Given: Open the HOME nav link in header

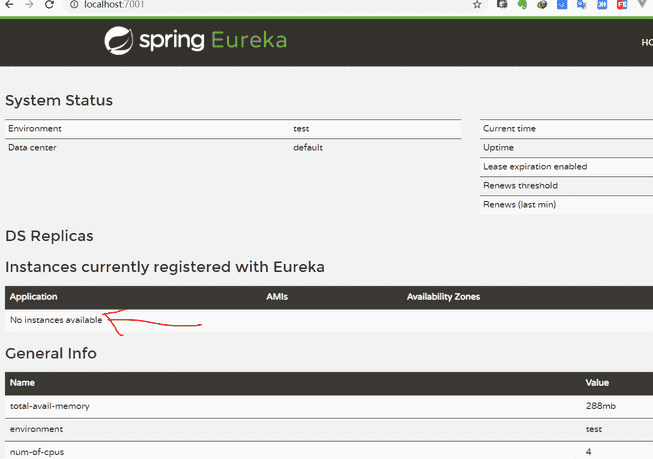Looking at the screenshot, I should (x=647, y=42).
